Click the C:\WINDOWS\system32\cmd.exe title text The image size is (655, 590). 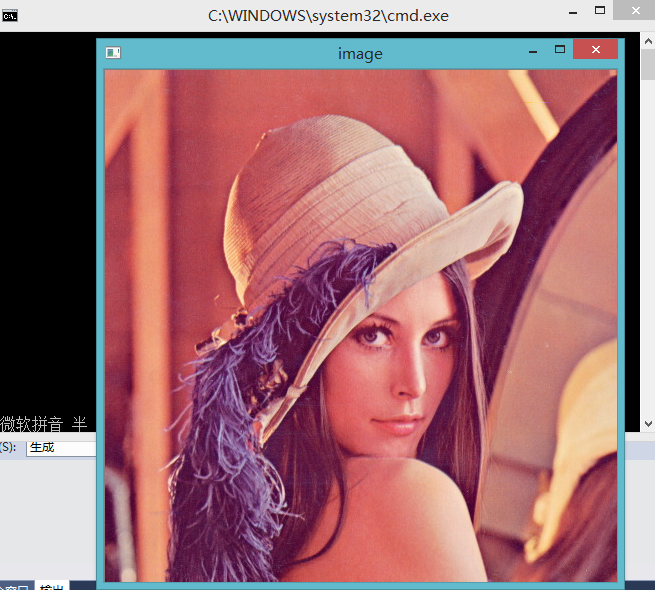328,16
